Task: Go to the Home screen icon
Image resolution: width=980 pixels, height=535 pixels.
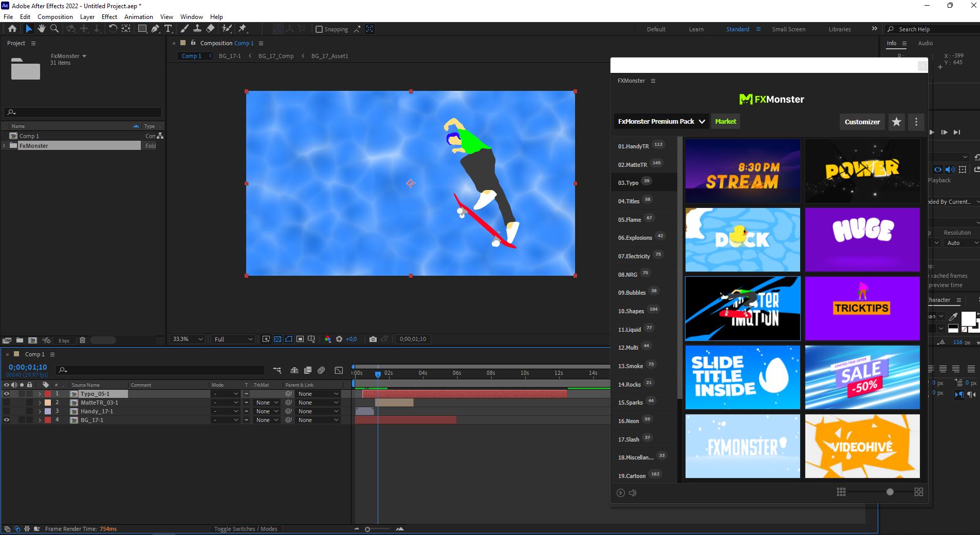Action: coord(12,29)
